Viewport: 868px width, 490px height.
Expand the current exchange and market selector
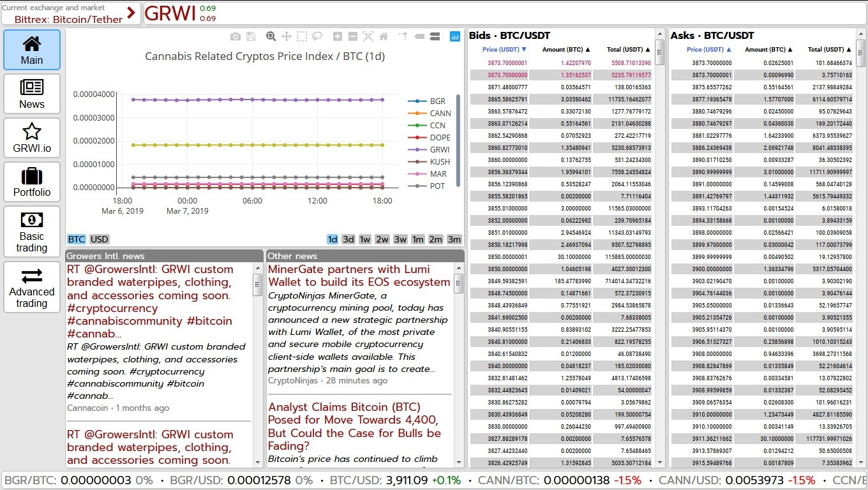pyautogui.click(x=71, y=13)
